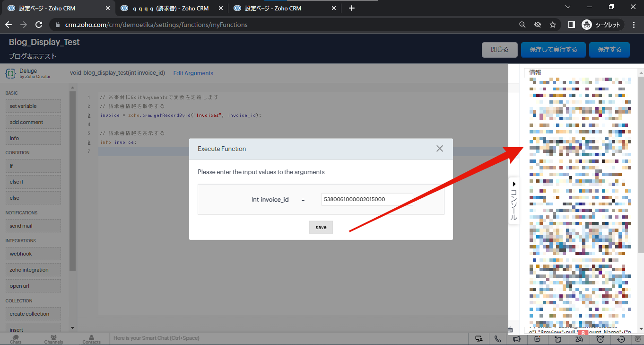Image resolution: width=644 pixels, height=345 pixels.
Task: Select the 'webhook' integration block
Action: (33, 254)
